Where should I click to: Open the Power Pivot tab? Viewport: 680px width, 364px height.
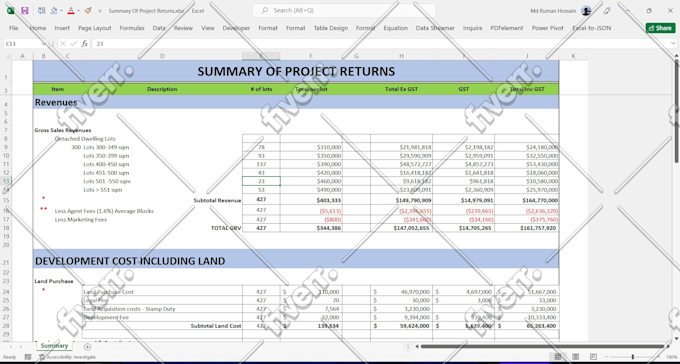[547, 28]
